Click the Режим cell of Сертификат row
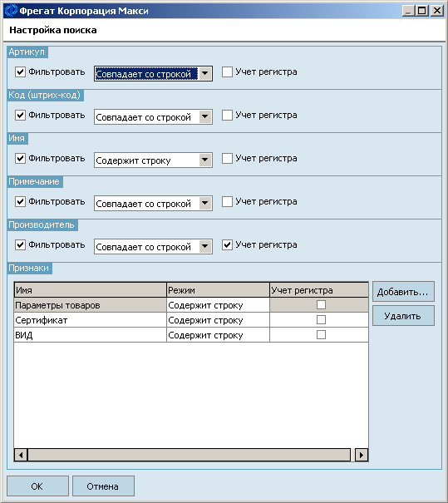This screenshot has height=503, width=448. coord(218,320)
